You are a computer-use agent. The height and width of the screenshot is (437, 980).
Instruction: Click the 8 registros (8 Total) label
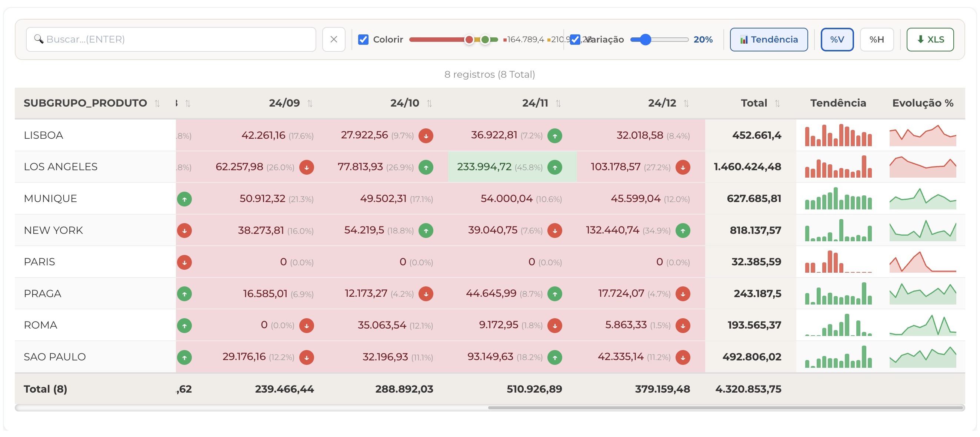coord(490,74)
